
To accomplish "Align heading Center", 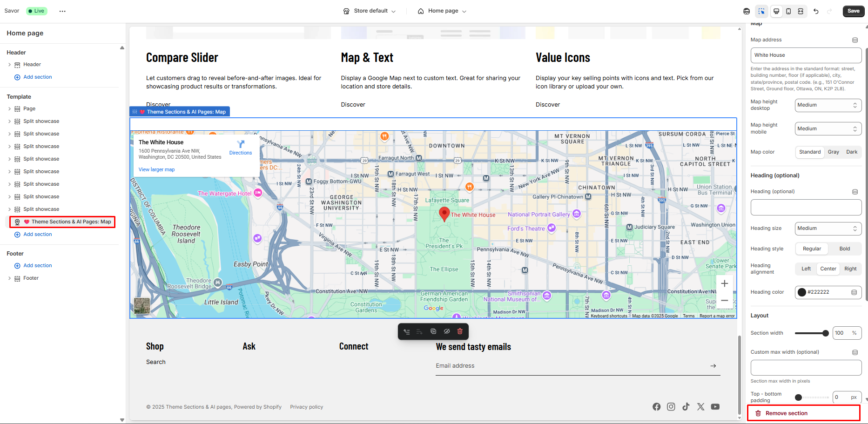I will [828, 269].
